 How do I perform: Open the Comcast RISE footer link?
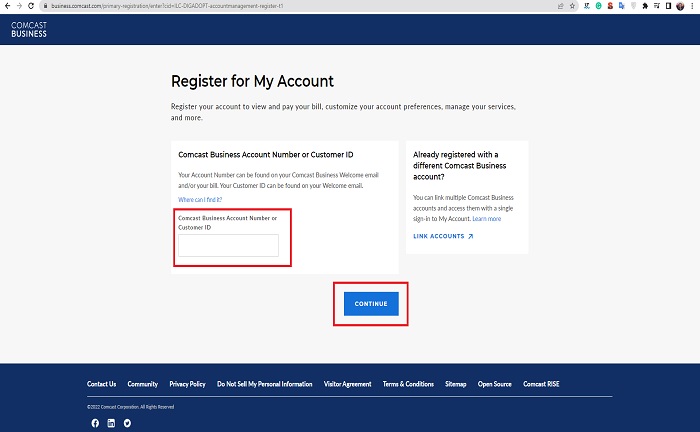(541, 384)
